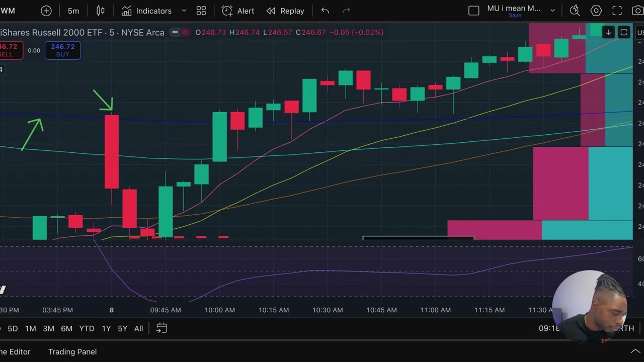644x362 pixels.
Task: Expand the bottom panel chevron
Action: [x=635, y=351]
